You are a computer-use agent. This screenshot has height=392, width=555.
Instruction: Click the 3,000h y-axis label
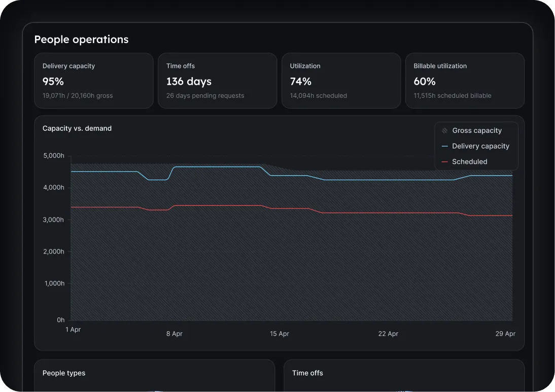click(x=54, y=220)
